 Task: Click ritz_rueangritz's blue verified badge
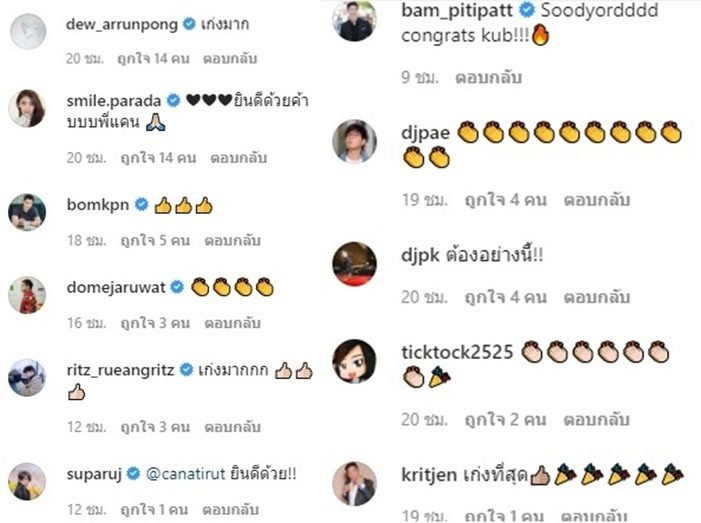(x=186, y=370)
